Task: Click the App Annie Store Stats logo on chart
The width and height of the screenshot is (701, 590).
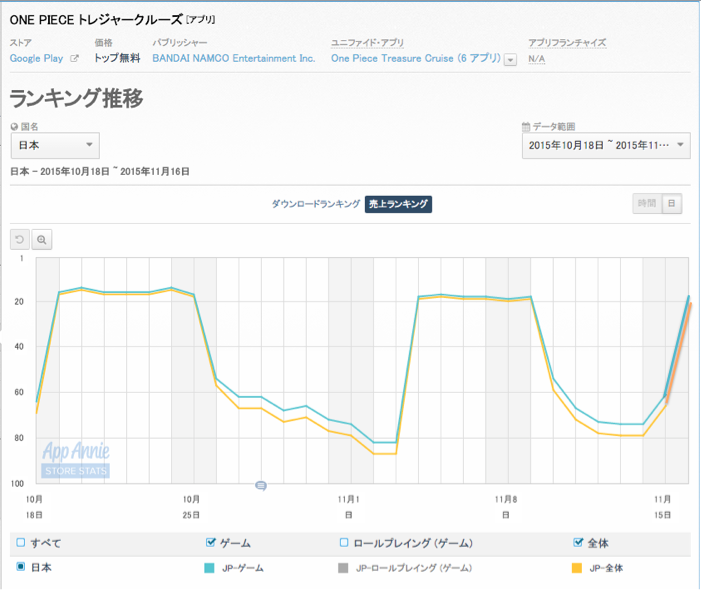Action: pyautogui.click(x=76, y=459)
